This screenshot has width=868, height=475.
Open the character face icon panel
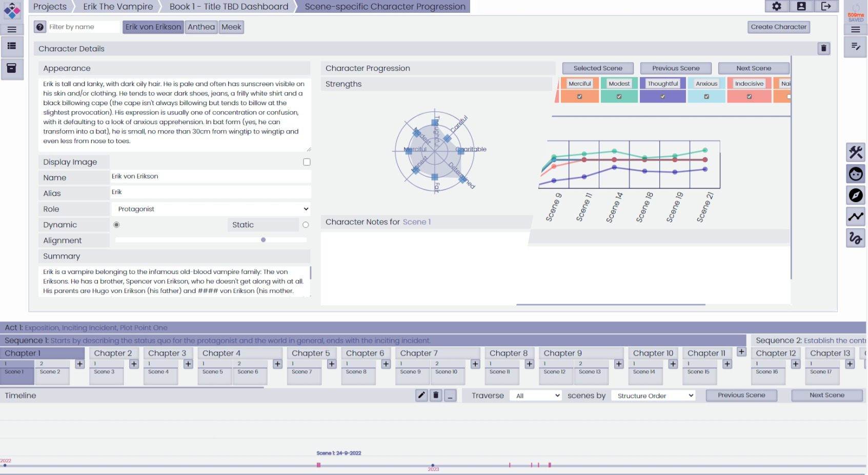pyautogui.click(x=856, y=174)
